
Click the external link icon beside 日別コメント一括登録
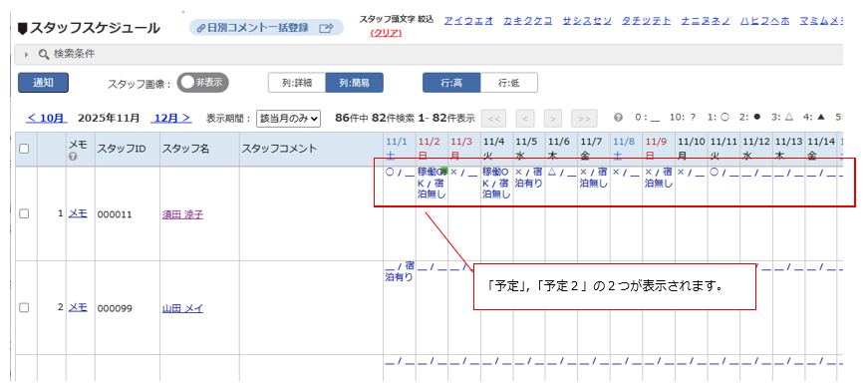[327, 28]
